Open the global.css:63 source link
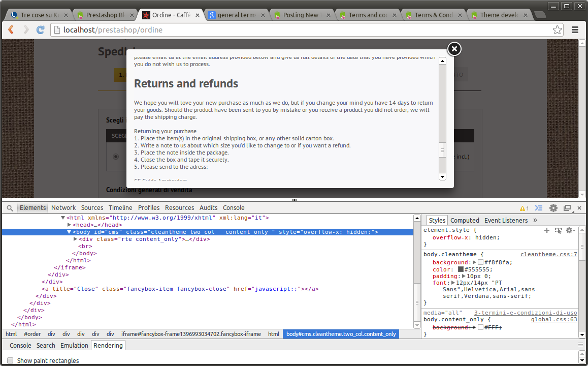588x366 pixels. (554, 319)
